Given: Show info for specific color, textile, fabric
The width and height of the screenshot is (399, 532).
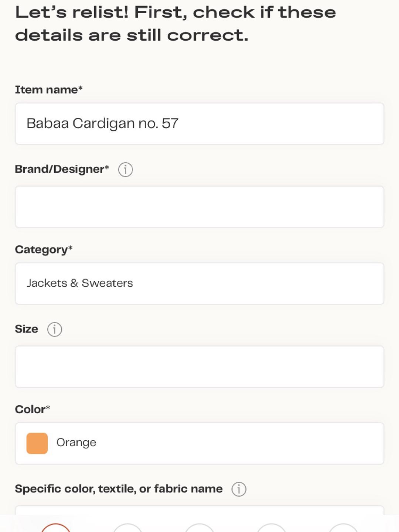Looking at the screenshot, I should 239,489.
